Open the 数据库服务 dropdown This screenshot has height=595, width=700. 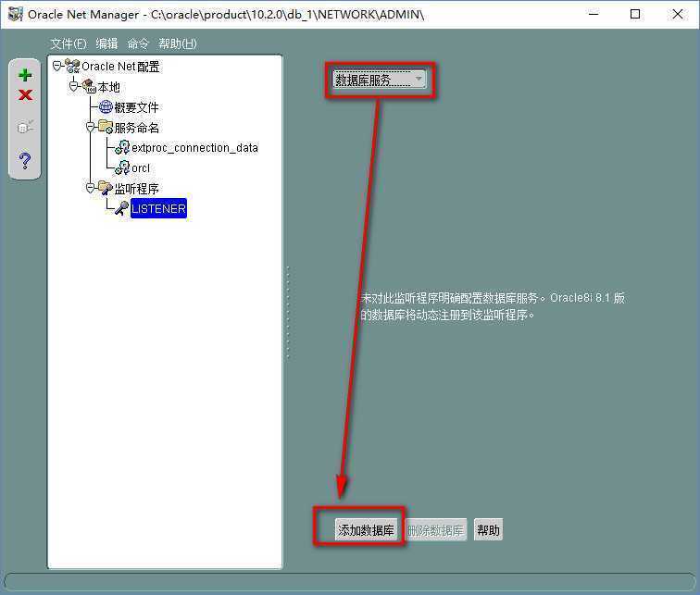[x=380, y=80]
